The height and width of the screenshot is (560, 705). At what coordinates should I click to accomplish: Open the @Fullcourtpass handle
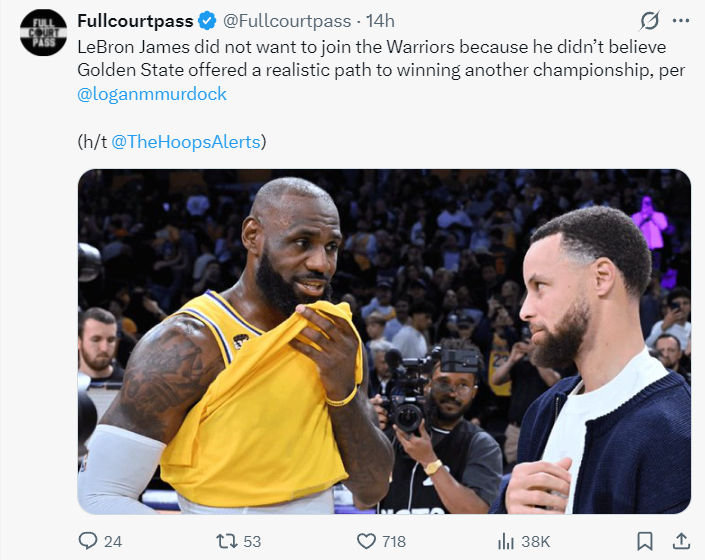coord(287,21)
